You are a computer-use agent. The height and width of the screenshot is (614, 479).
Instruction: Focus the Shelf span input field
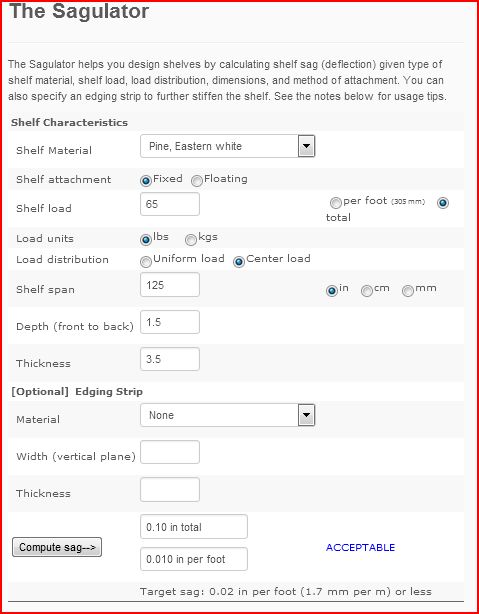pyautogui.click(x=170, y=285)
